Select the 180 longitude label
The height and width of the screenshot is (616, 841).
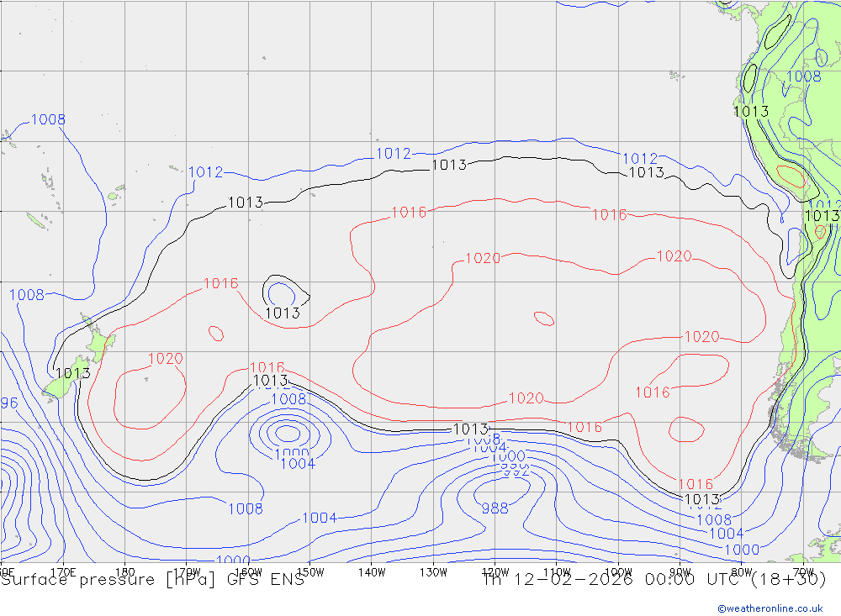[125, 572]
